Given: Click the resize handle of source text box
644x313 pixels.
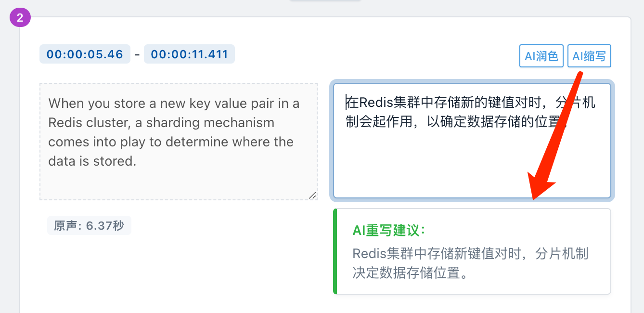Looking at the screenshot, I should [x=313, y=195].
